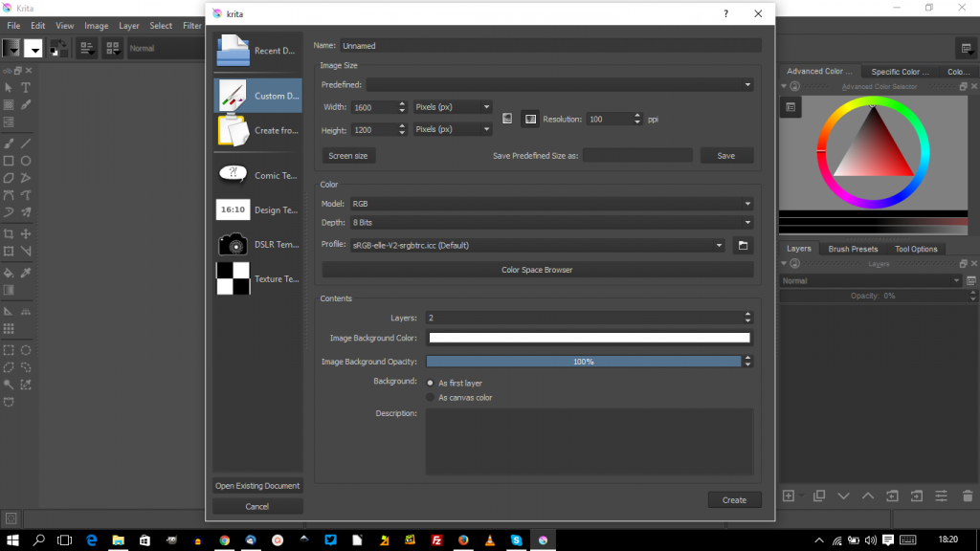Choose the Rectangle shape tool
The height and width of the screenshot is (551, 980).
coord(9,161)
